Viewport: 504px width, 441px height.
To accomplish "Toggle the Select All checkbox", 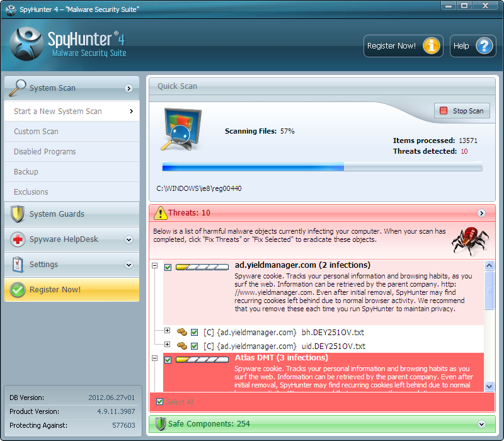I will pos(160,401).
